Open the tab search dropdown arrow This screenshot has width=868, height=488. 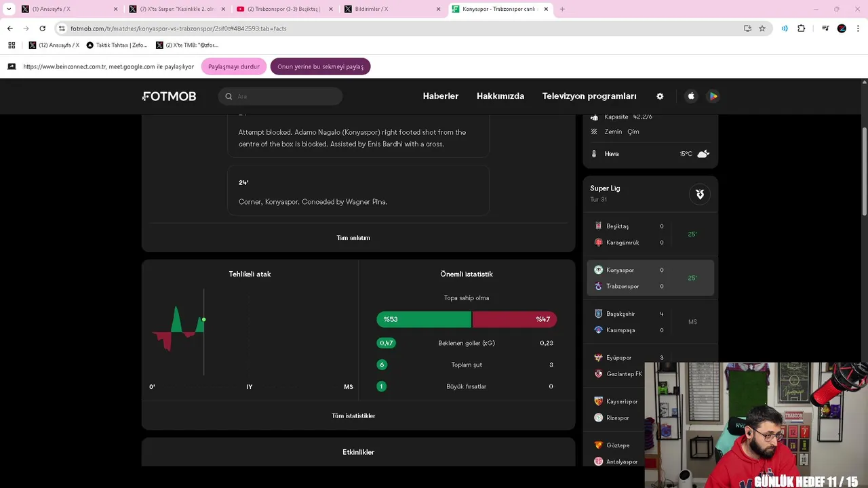pyautogui.click(x=9, y=9)
